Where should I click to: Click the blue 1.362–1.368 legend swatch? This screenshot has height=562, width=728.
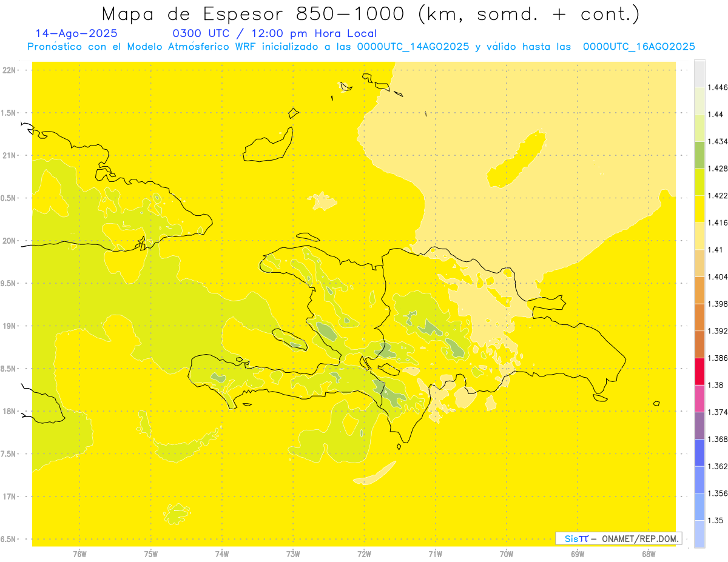[699, 452]
